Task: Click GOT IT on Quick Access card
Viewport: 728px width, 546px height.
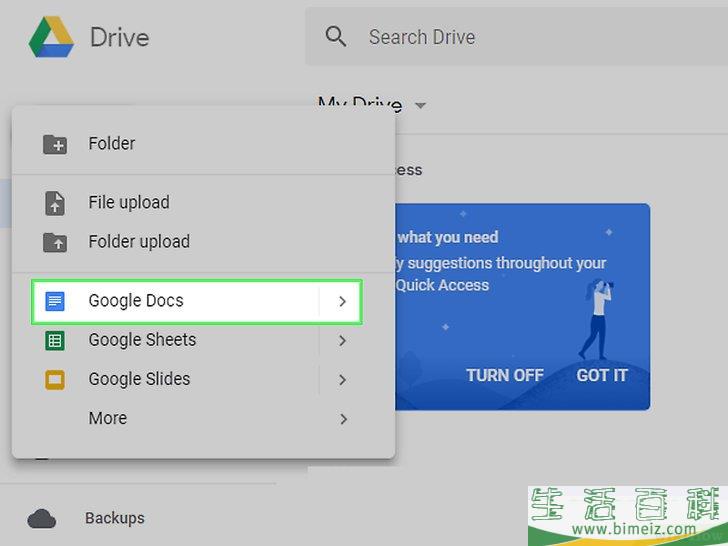Action: point(602,375)
